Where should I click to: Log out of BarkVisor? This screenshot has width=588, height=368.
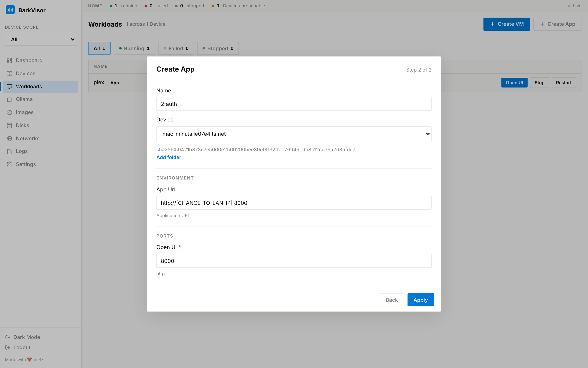[x=18, y=347]
